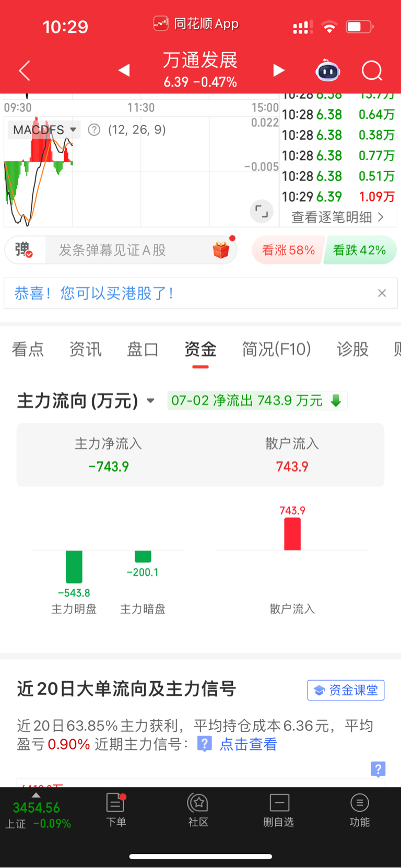Image resolution: width=401 pixels, height=868 pixels.
Task: Open the 社区 community icon
Action: click(x=198, y=810)
